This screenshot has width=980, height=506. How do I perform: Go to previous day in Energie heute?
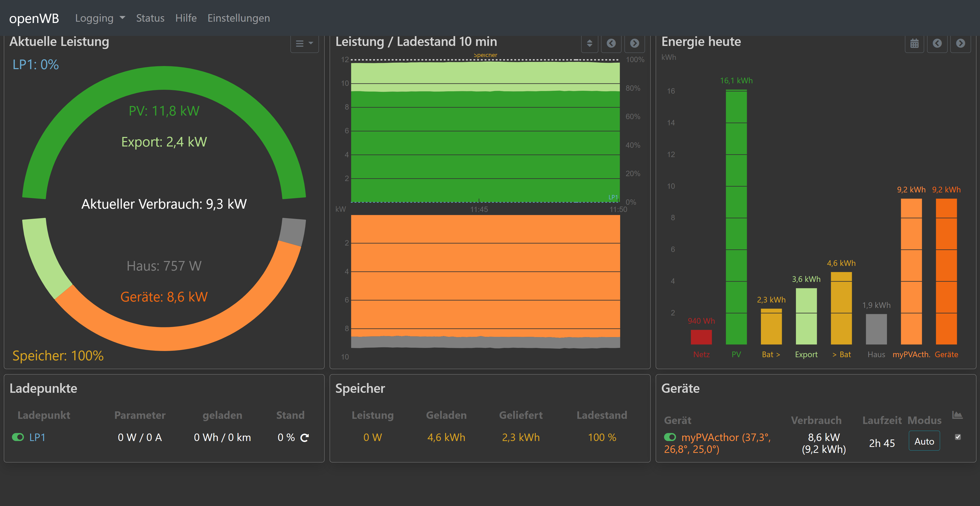937,43
